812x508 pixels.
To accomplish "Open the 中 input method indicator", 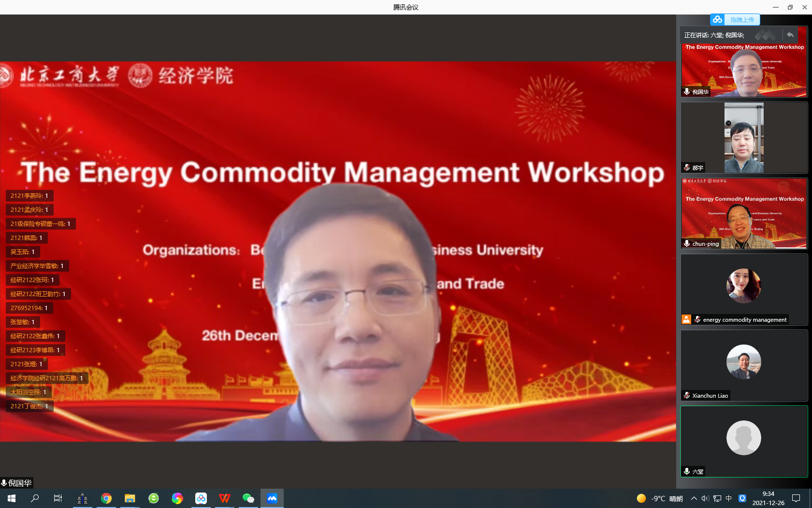I will point(729,498).
